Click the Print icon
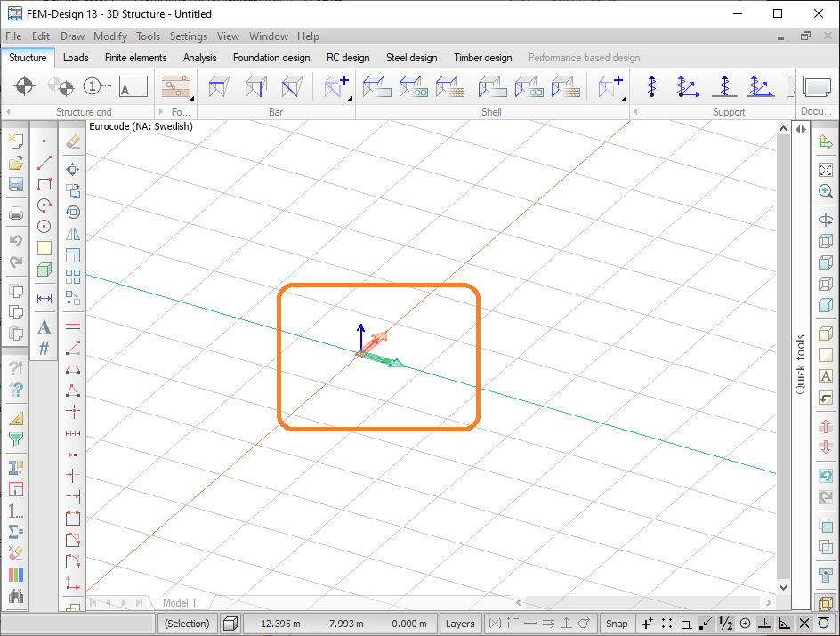 pyautogui.click(x=16, y=213)
